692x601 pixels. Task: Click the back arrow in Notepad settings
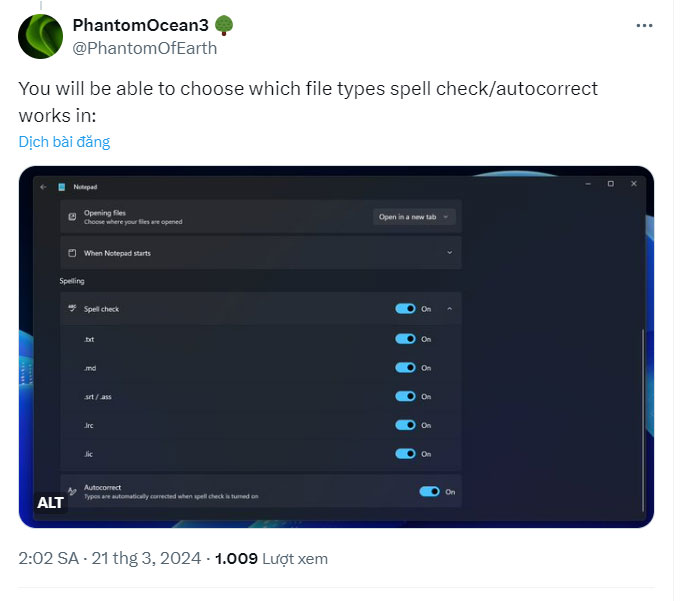pos(43,187)
